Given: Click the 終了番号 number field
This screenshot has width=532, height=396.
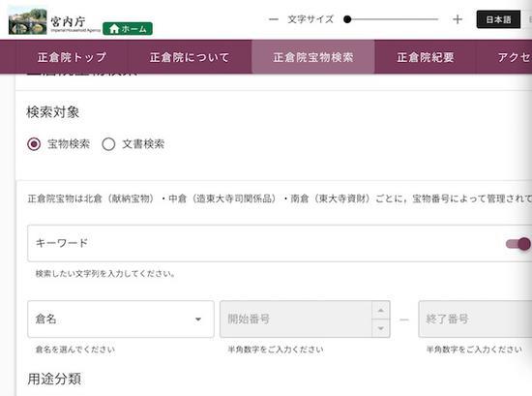Looking at the screenshot, I should coord(475,319).
